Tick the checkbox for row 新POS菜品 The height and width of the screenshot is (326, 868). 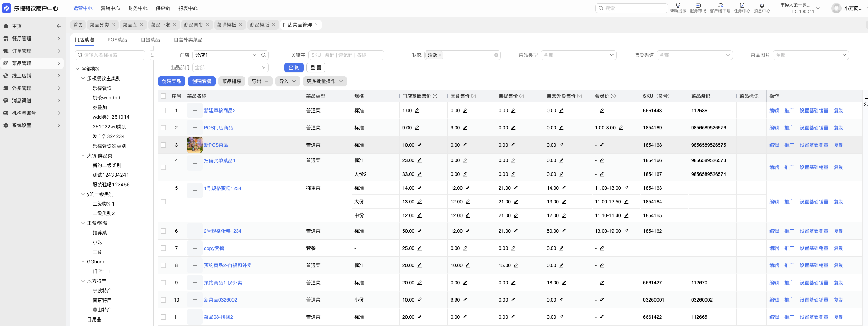click(x=163, y=145)
